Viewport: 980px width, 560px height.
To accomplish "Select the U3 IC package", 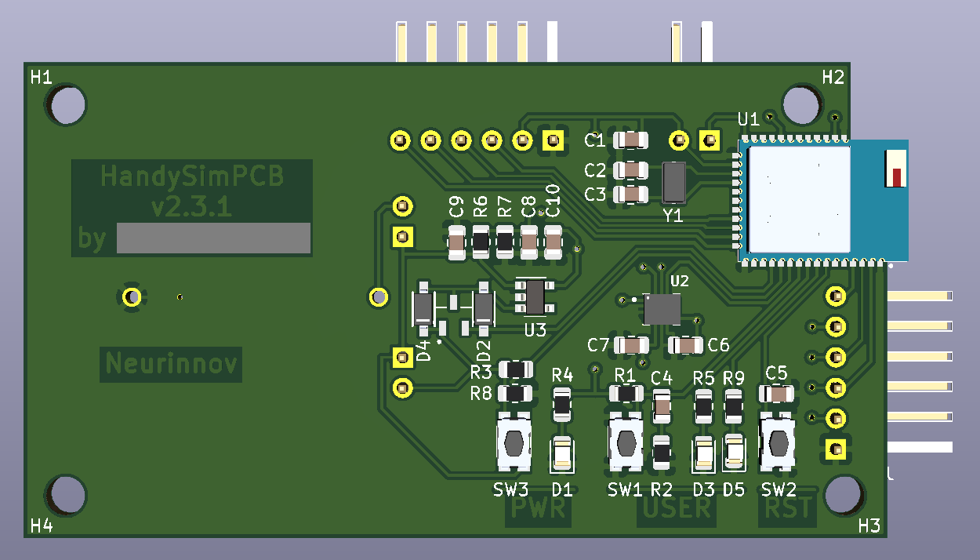I will pyautogui.click(x=535, y=296).
